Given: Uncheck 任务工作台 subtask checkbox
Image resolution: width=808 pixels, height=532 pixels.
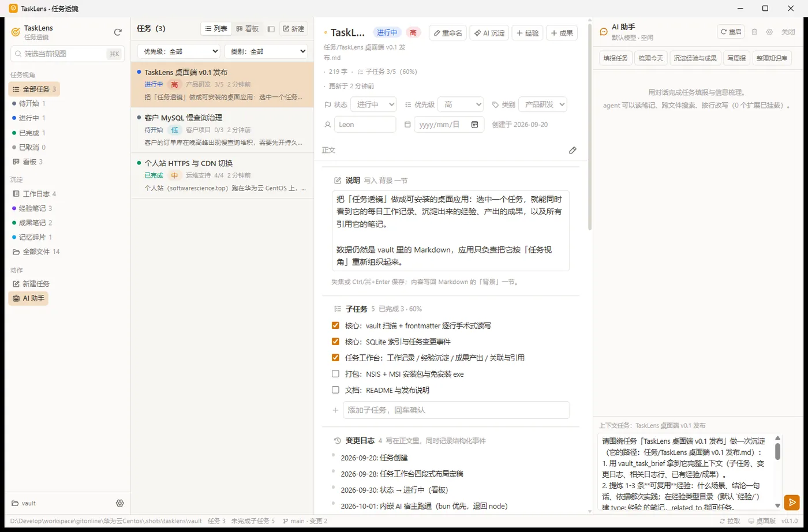Looking at the screenshot, I should point(335,358).
